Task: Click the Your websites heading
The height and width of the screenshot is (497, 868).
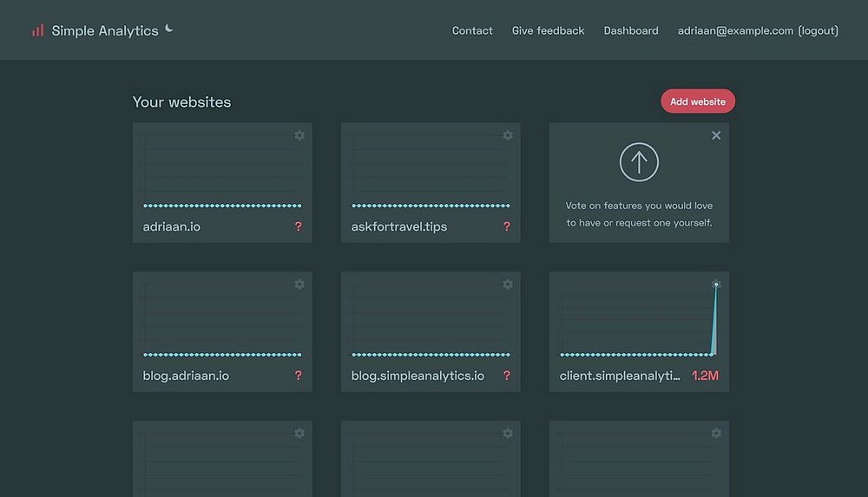Action: (181, 101)
